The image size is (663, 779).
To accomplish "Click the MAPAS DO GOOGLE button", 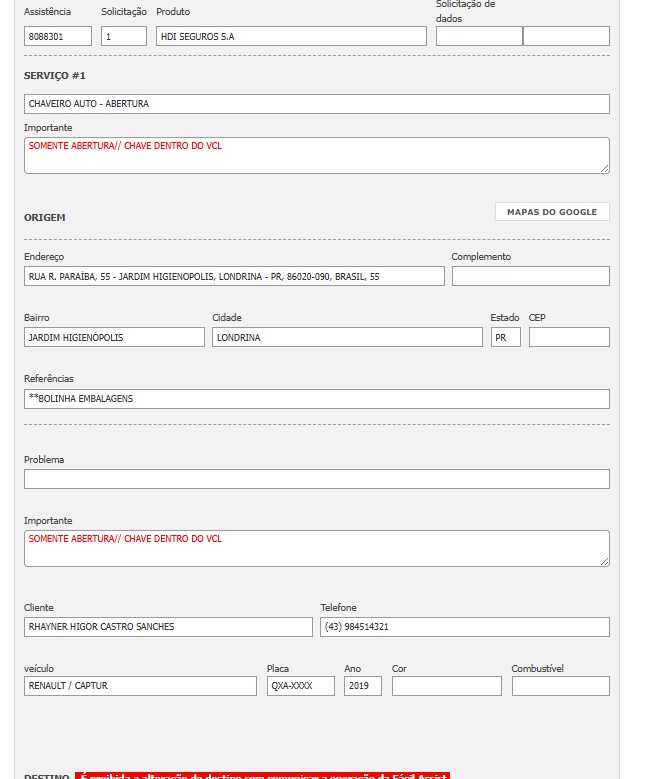I will tap(551, 212).
